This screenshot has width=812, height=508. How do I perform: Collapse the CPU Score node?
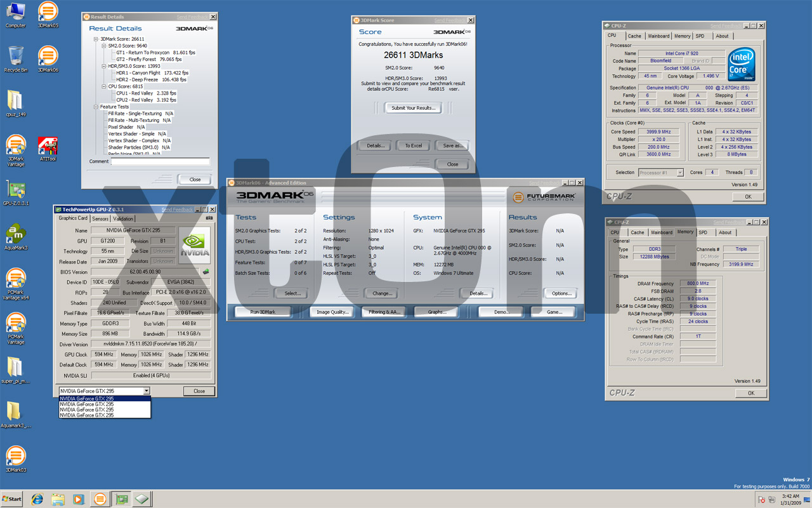104,86
